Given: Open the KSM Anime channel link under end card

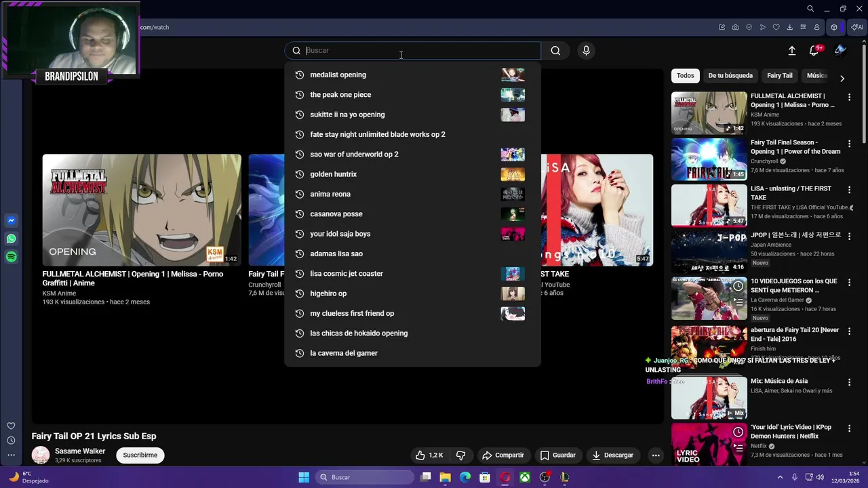Looking at the screenshot, I should click(59, 293).
